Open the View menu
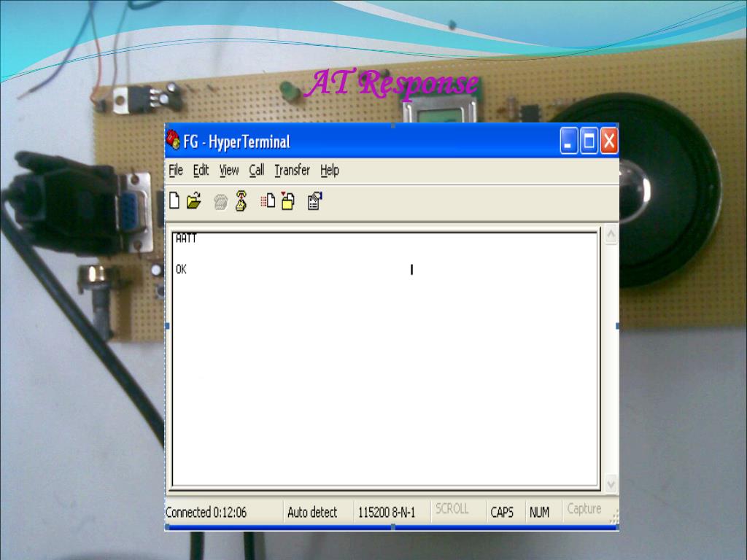The height and width of the screenshot is (560, 747). [x=228, y=170]
